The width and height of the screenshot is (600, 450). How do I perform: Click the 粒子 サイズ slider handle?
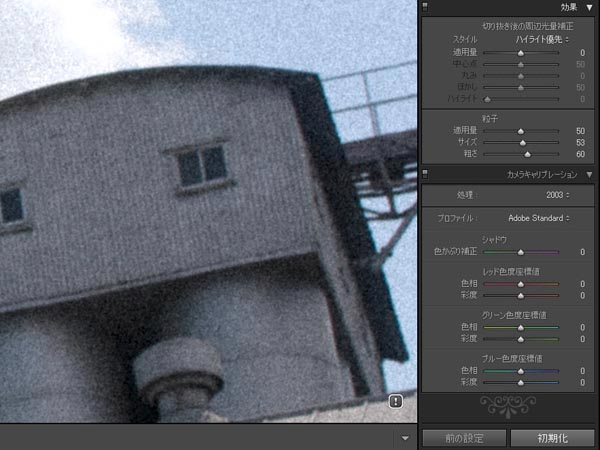pos(523,143)
